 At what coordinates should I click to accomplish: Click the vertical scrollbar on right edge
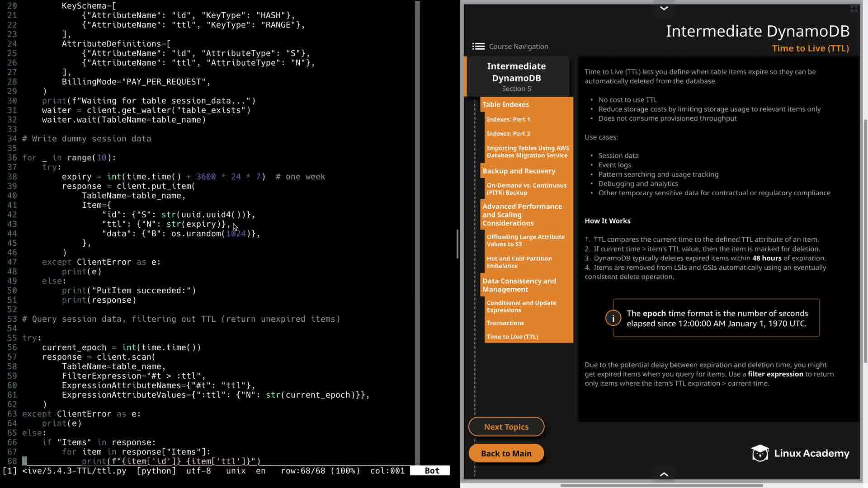(x=865, y=239)
